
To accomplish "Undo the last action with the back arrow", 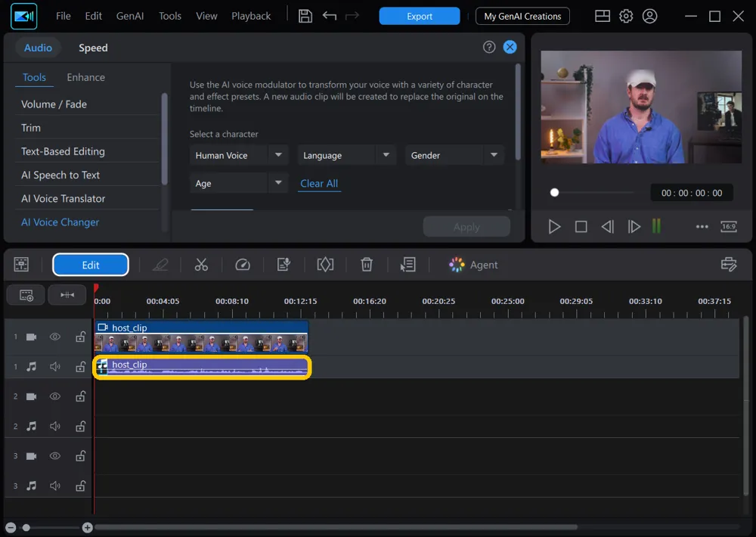I will tap(330, 16).
